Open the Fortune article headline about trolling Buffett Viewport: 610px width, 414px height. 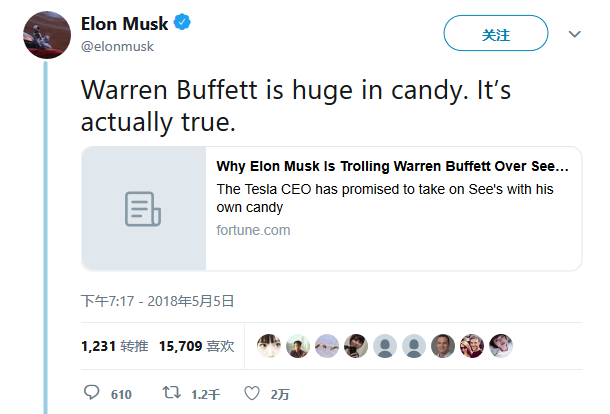[x=392, y=166]
